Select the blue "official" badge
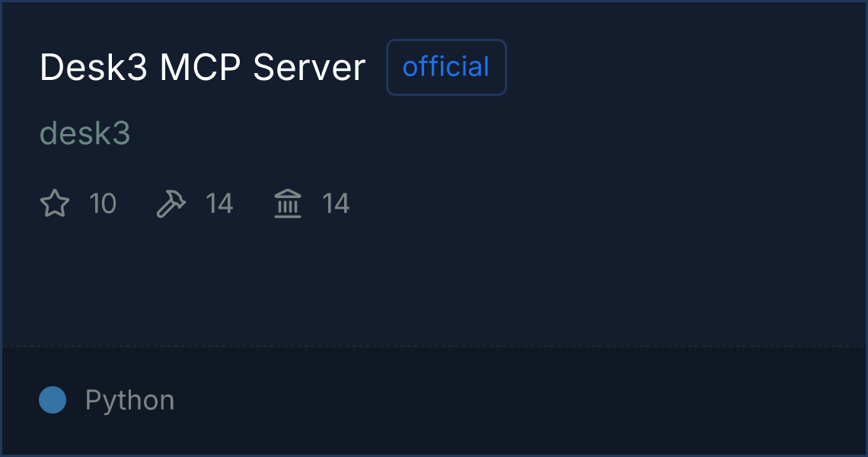868x457 pixels. pos(446,67)
